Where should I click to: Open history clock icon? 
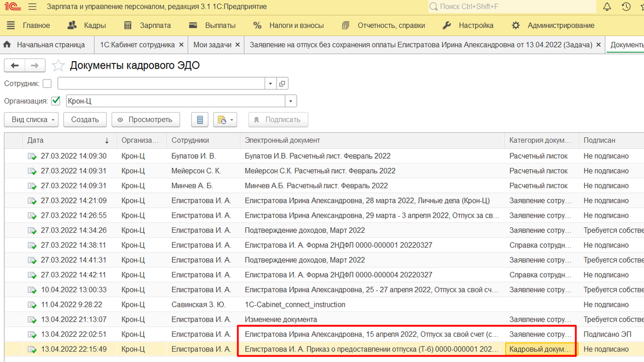[x=626, y=7]
